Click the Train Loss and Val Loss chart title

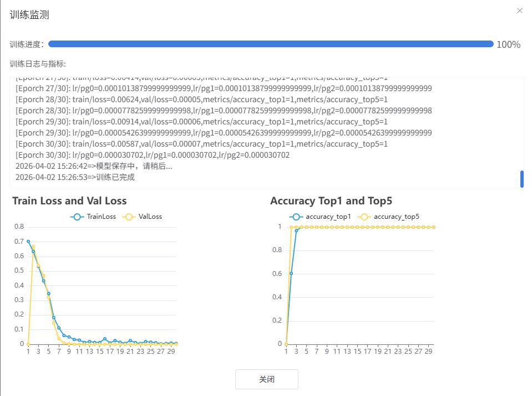pos(69,201)
